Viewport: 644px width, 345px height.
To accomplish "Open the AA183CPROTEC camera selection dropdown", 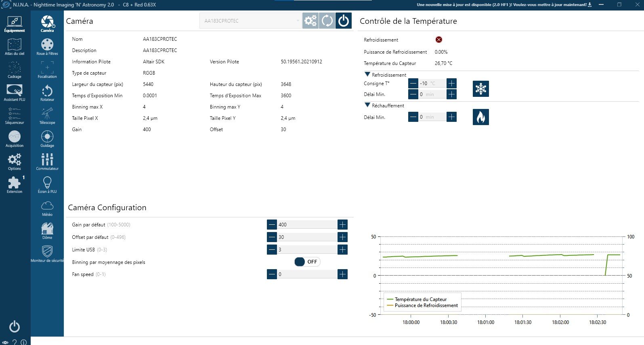I will (251, 21).
